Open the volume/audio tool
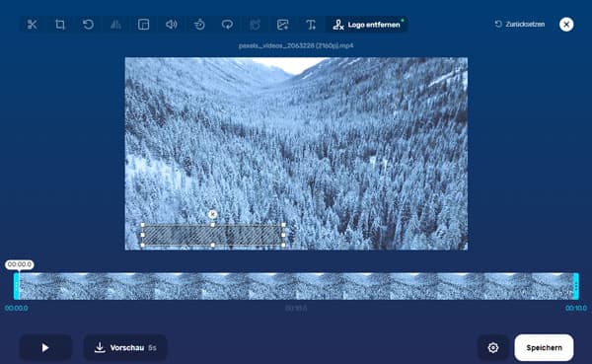This screenshot has width=592, height=364. tap(172, 25)
